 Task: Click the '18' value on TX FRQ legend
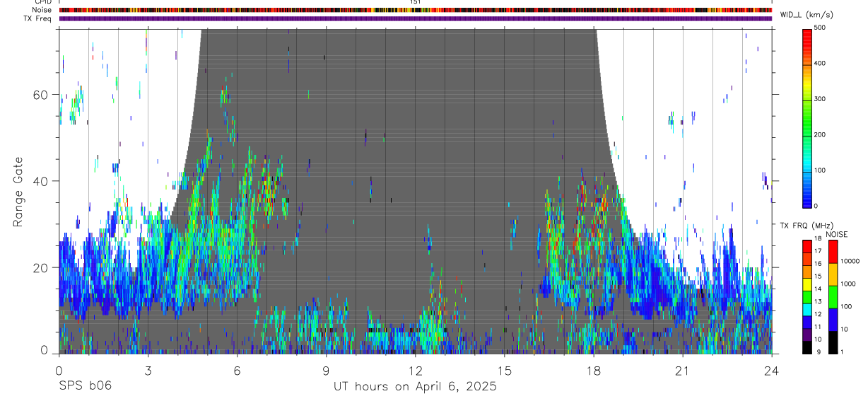coord(819,240)
